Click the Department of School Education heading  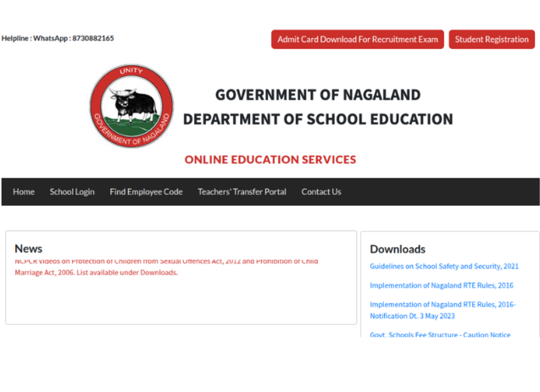pyautogui.click(x=318, y=119)
